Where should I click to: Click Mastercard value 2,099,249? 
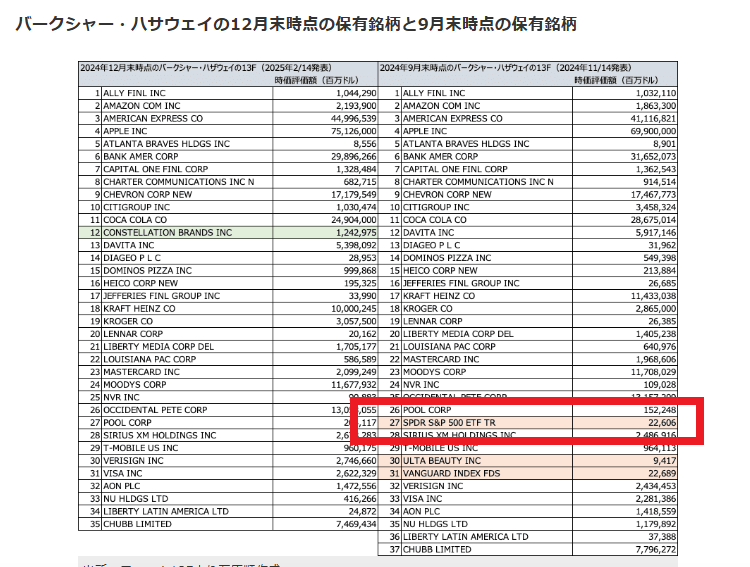[x=356, y=372]
